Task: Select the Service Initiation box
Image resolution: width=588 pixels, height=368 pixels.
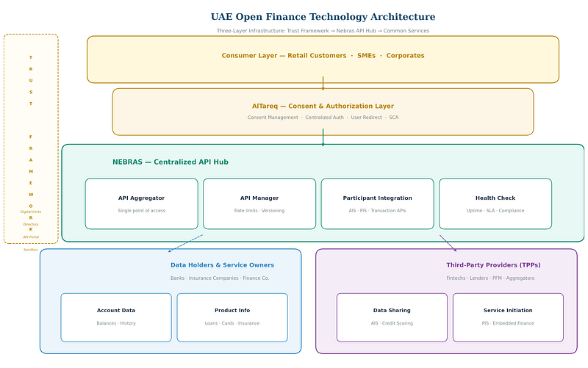Action: pyautogui.click(x=508, y=317)
